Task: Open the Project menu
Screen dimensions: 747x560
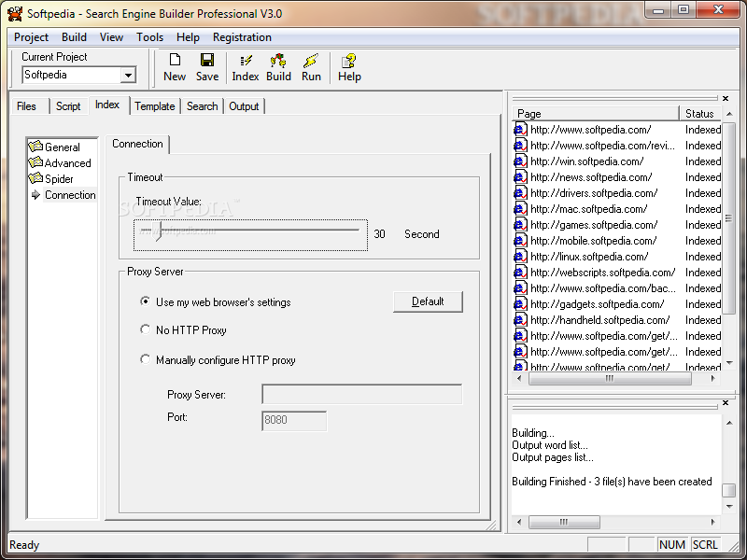Action: (31, 37)
